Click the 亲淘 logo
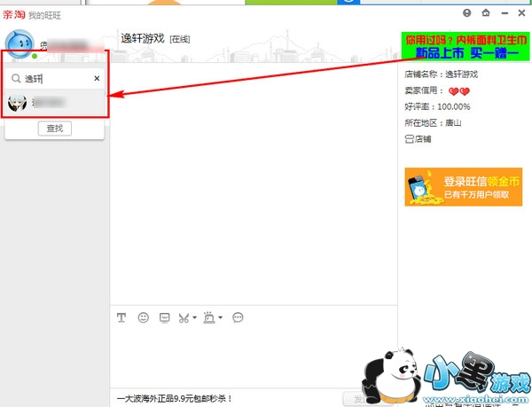The height and width of the screenshot is (407, 532). coord(14,14)
